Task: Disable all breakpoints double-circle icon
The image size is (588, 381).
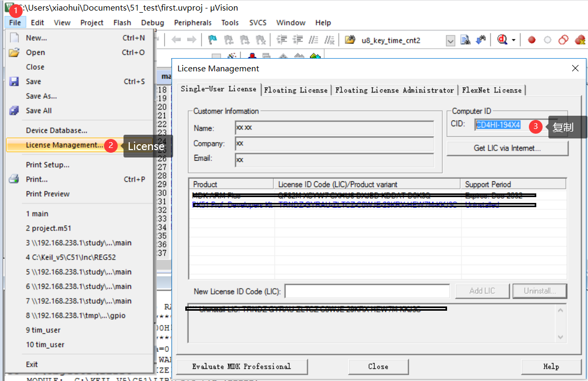Action: click(563, 40)
